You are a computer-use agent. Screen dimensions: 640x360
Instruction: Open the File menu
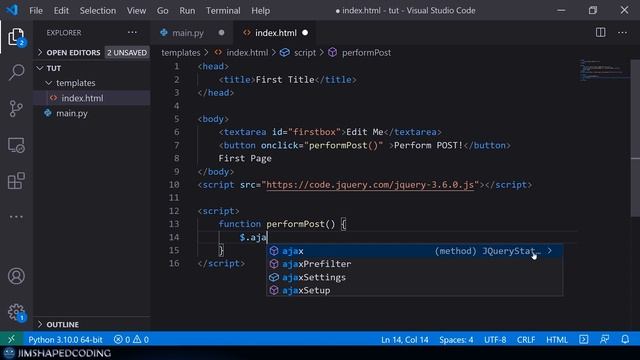[36, 11]
